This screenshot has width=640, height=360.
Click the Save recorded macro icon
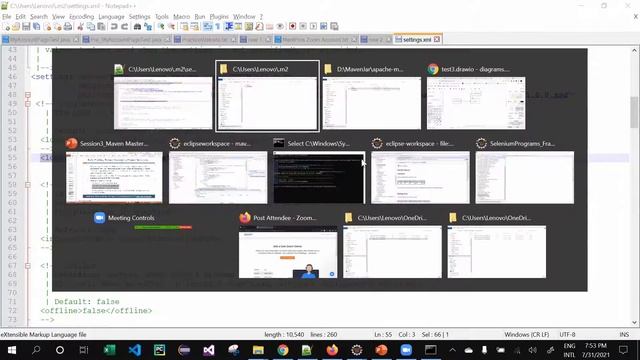pos(334,27)
